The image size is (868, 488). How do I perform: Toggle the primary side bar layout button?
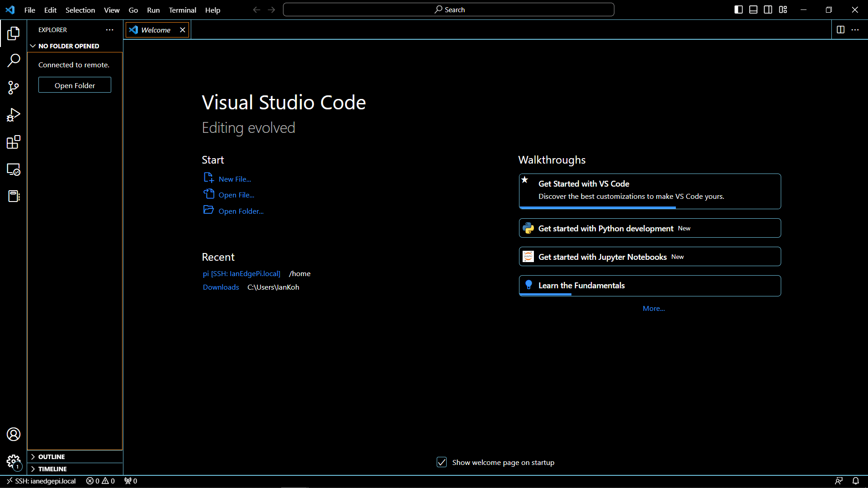pyautogui.click(x=738, y=9)
